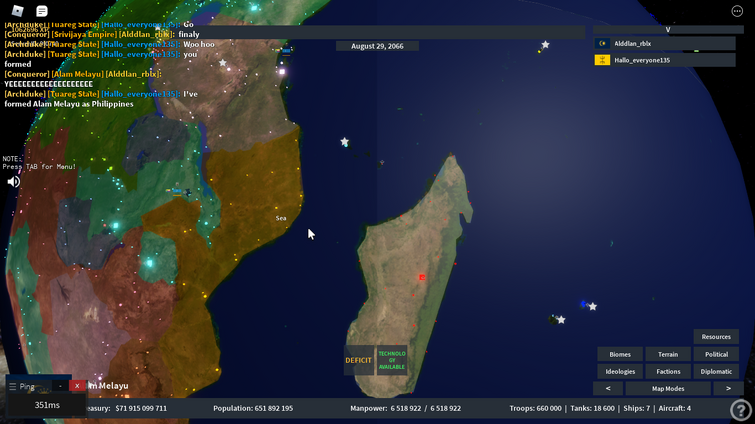Switch to Factions map mode

click(668, 372)
